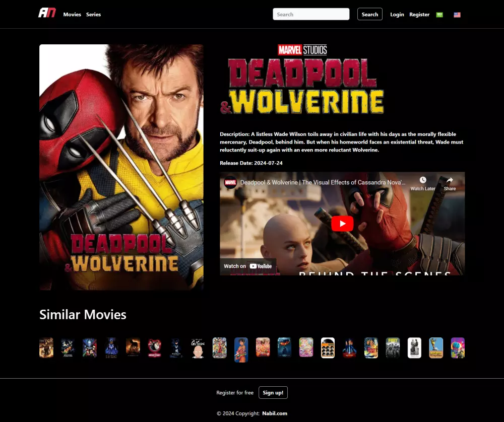Click the description paragraph about Wade Wilson

point(341,142)
